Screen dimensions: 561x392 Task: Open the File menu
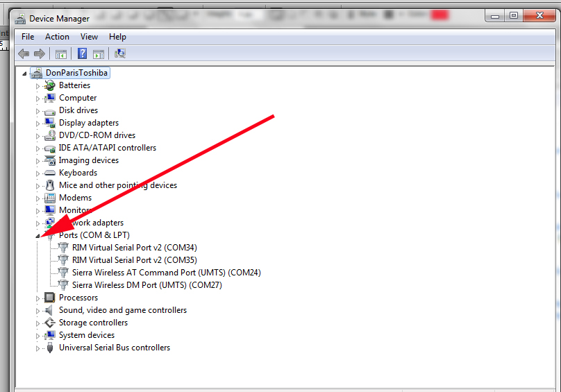[x=28, y=37]
